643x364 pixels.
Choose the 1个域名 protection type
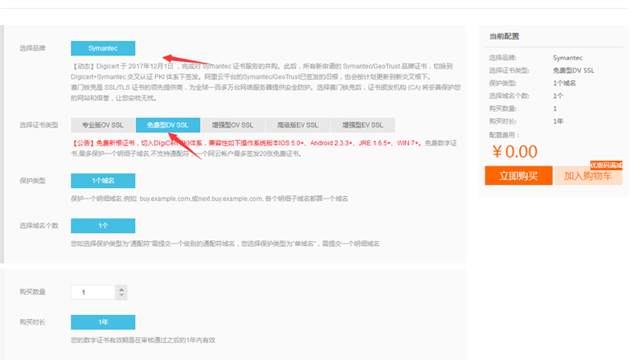[103, 181]
